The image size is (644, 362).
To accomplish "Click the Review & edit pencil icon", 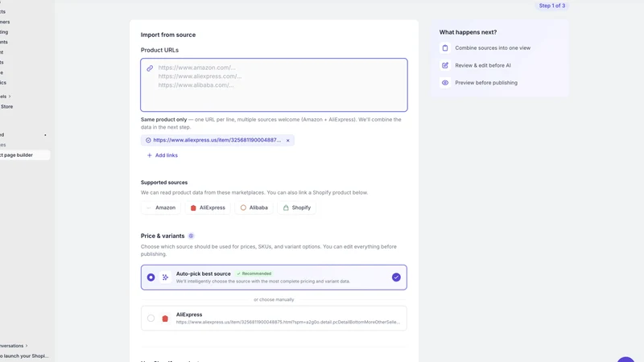I will [445, 65].
